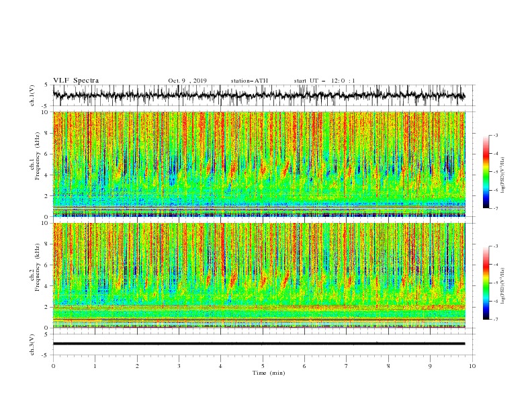Click the "9" tick on the time axis
This screenshot has height=411, width=532.
[430, 366]
